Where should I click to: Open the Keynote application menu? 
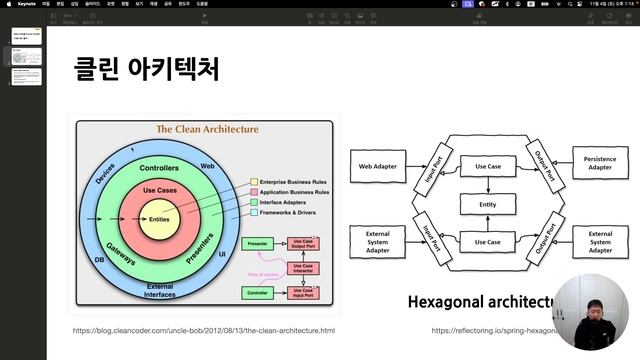tap(27, 4)
